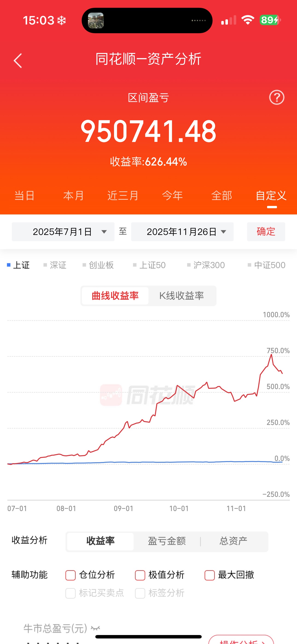Tap the battery indicator in status bar
The width and height of the screenshot is (297, 644).
coord(270,20)
